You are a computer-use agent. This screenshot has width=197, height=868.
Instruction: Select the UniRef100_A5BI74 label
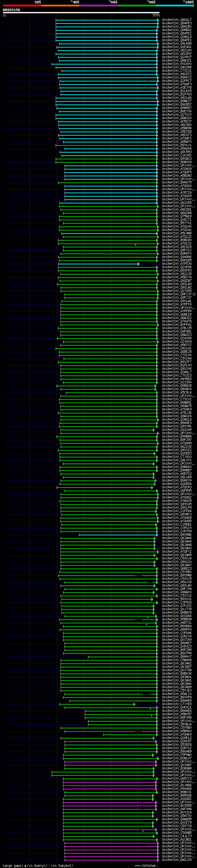point(177,277)
